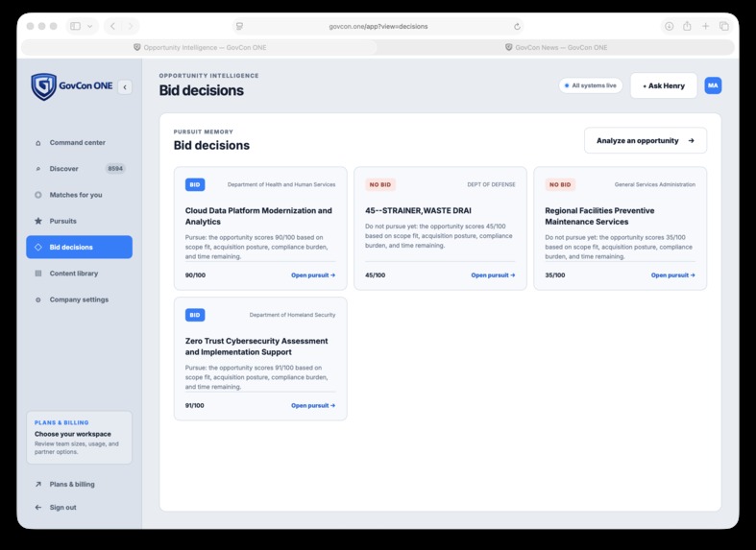Click the GovCon ONE shield logo

[x=44, y=86]
